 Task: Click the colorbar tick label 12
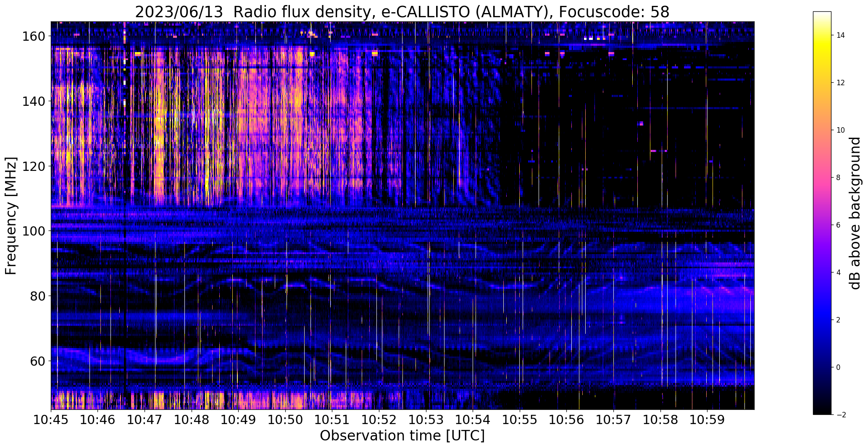(x=840, y=83)
